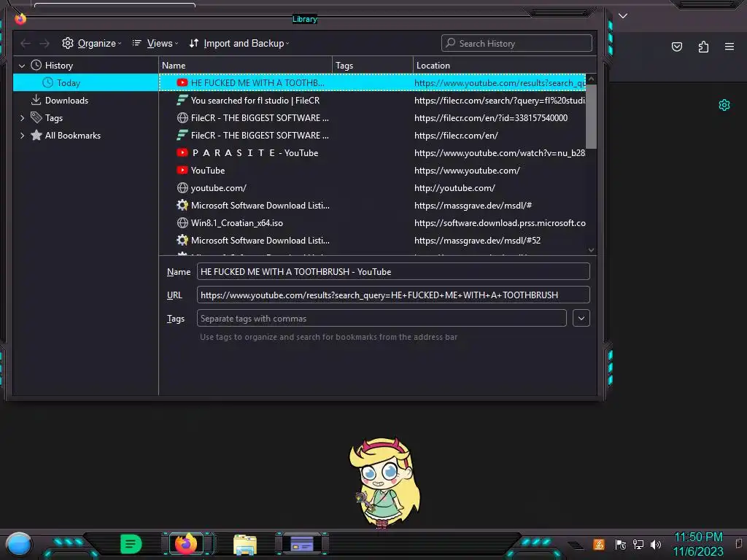Open the Windows Start orb

pyautogui.click(x=18, y=544)
